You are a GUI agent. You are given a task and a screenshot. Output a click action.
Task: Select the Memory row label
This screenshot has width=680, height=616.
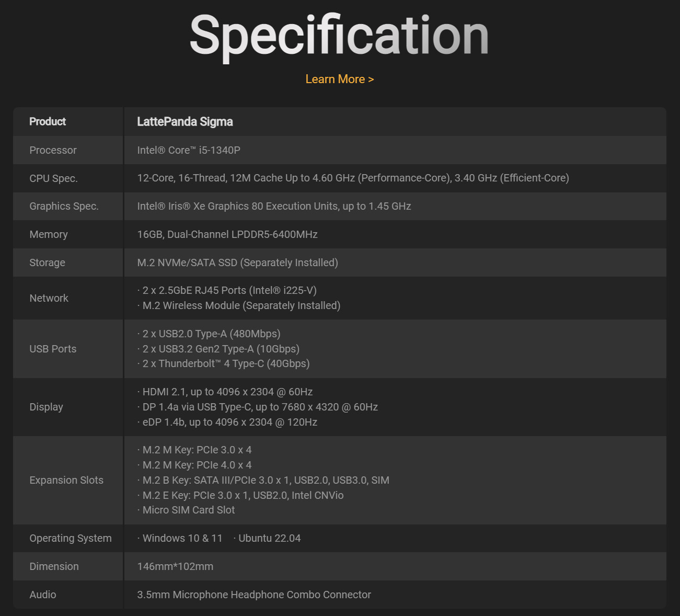pos(49,234)
